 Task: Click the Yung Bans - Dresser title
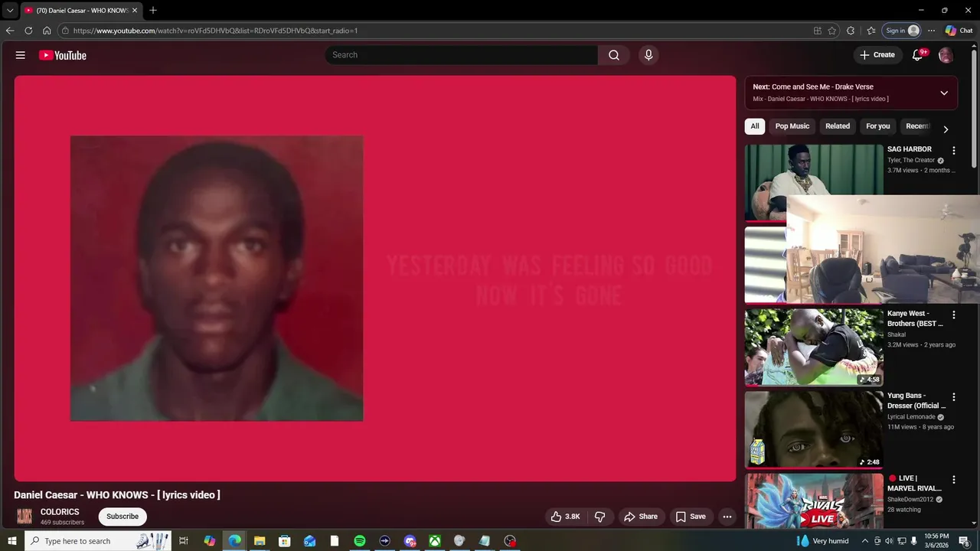click(916, 401)
